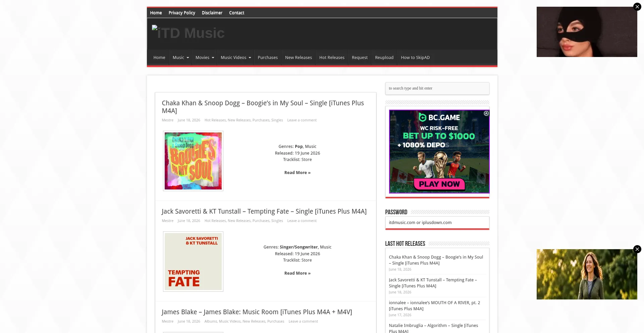Open Albums category on James Blake post

[211, 321]
